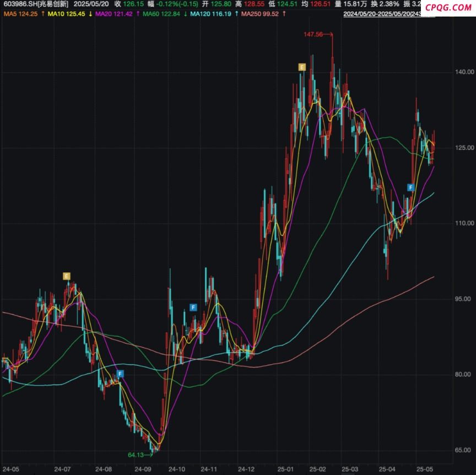This screenshot has width=476, height=475.
Task: Select the MA60 122.84 indicator label
Action: point(161,14)
